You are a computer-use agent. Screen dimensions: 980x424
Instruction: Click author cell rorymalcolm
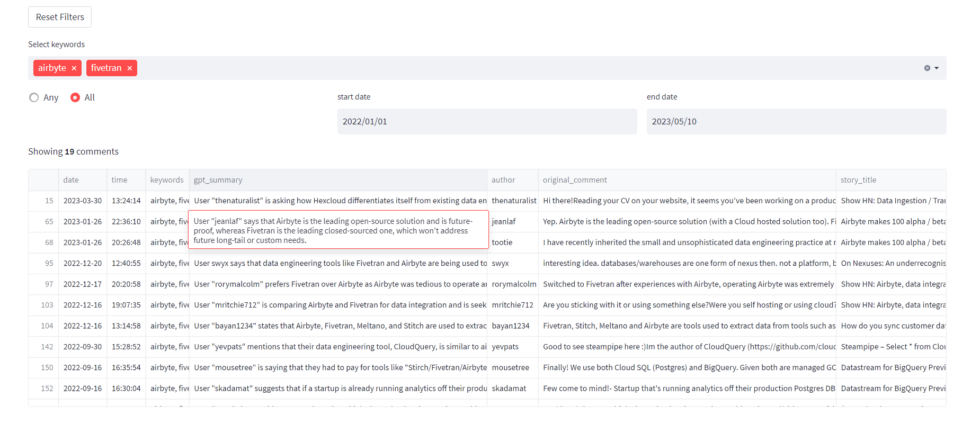[513, 284]
